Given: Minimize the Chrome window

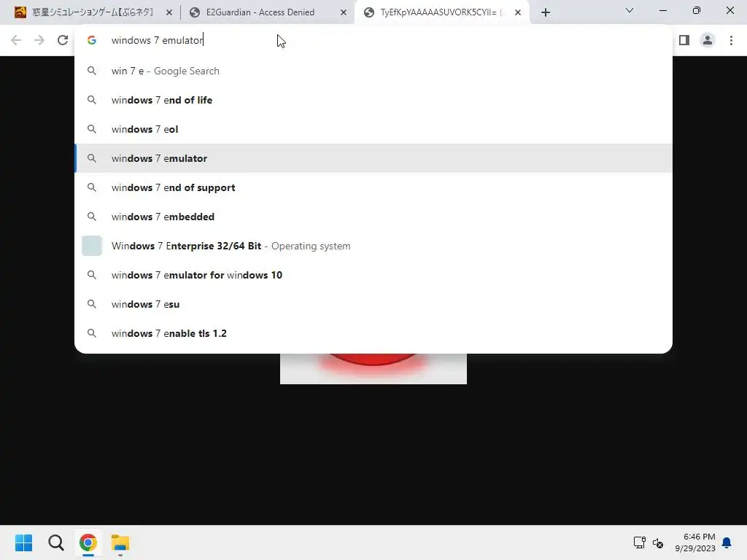Looking at the screenshot, I should (662, 10).
